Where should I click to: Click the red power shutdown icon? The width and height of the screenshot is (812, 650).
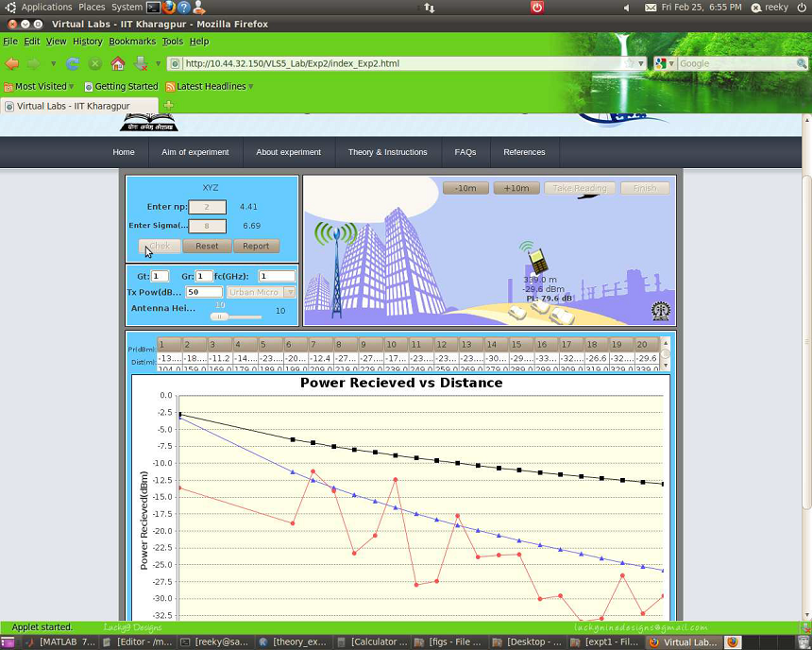(x=536, y=7)
